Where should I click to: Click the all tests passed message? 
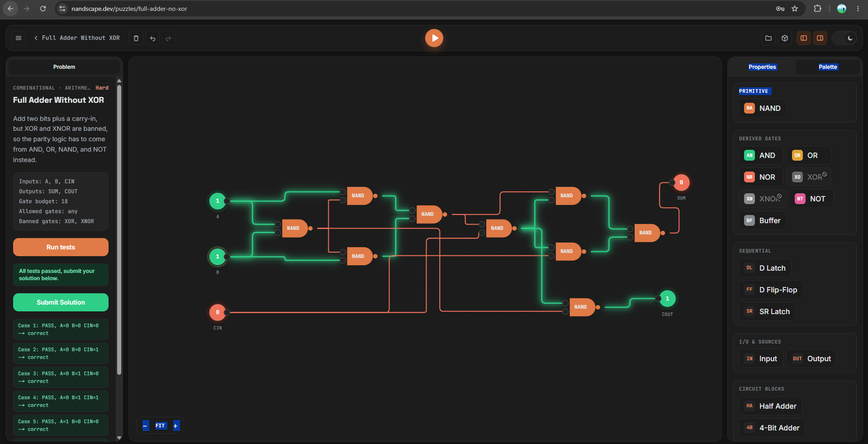point(61,275)
